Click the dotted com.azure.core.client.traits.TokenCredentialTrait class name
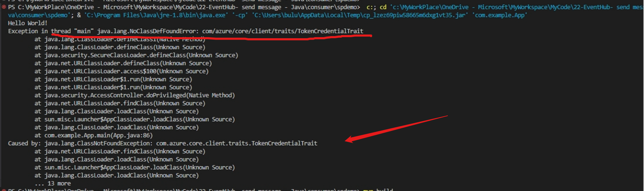Screen dimensions: 644x191 pyautogui.click(x=236, y=143)
